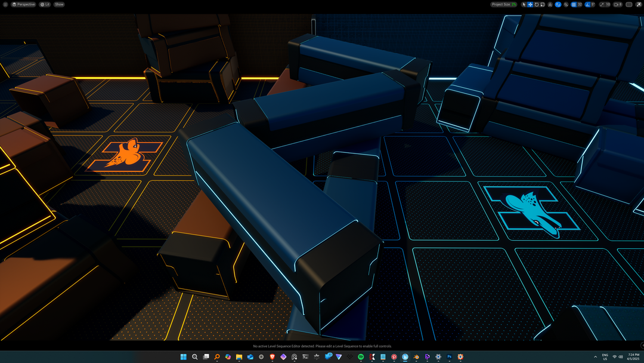Screen dimensions: 644x363
Task: Toggle rotation angle snapping
Action: [587, 4]
